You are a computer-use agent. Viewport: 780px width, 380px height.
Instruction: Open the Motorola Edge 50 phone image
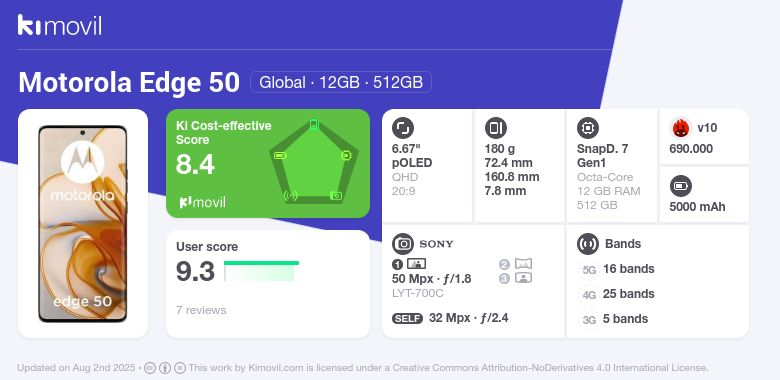(x=83, y=224)
